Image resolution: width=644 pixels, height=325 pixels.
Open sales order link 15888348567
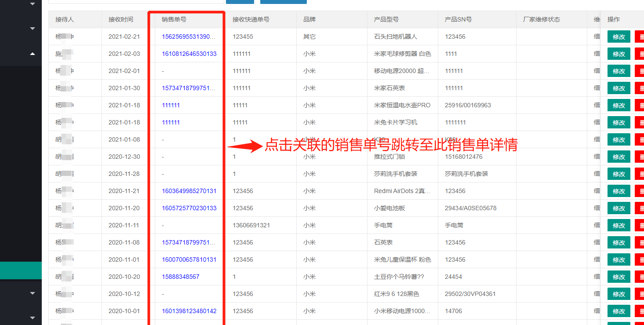coord(181,277)
